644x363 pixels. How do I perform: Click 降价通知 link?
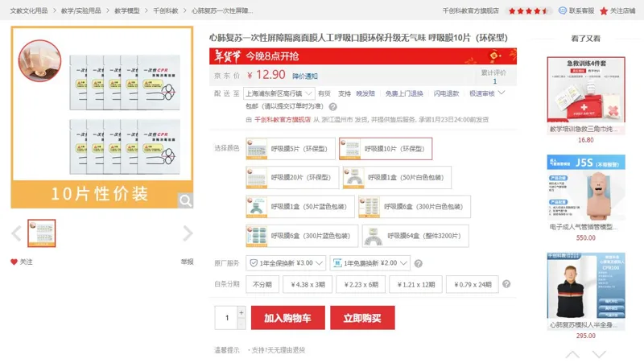tap(305, 76)
